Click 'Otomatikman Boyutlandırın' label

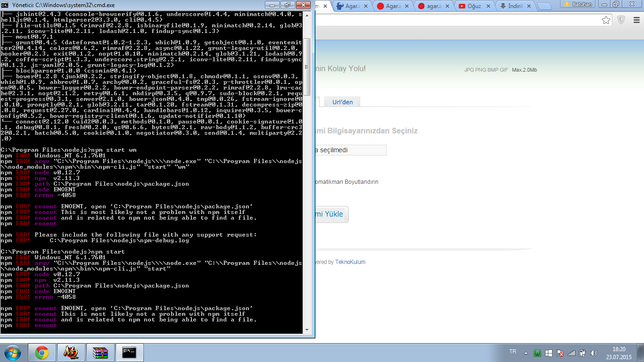347,182
